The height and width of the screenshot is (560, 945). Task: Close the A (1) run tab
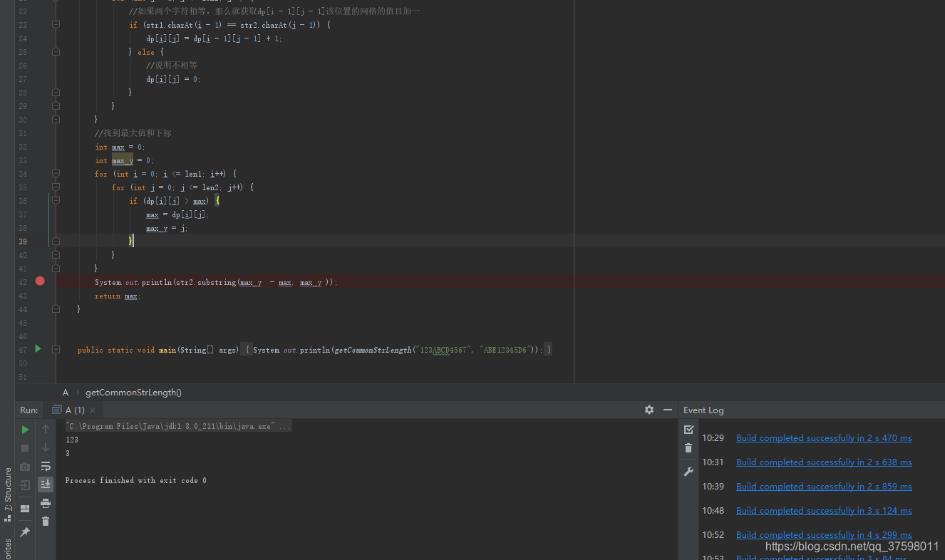click(x=93, y=410)
